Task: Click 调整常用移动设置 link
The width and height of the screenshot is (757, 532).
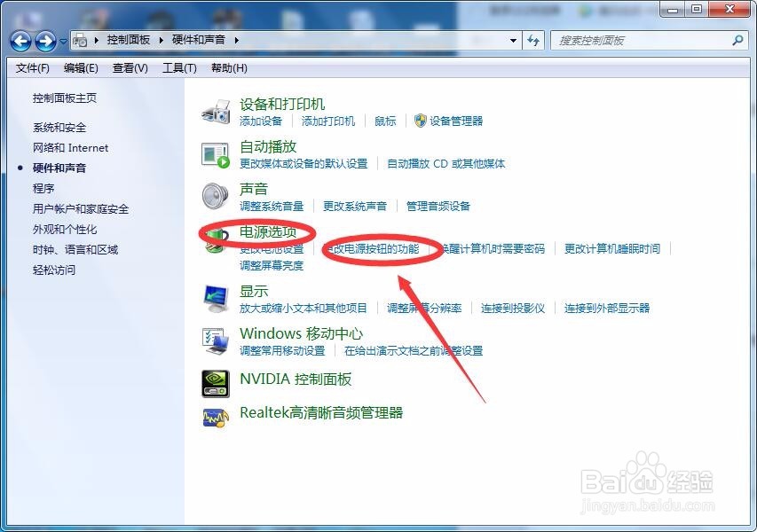Action: click(282, 350)
